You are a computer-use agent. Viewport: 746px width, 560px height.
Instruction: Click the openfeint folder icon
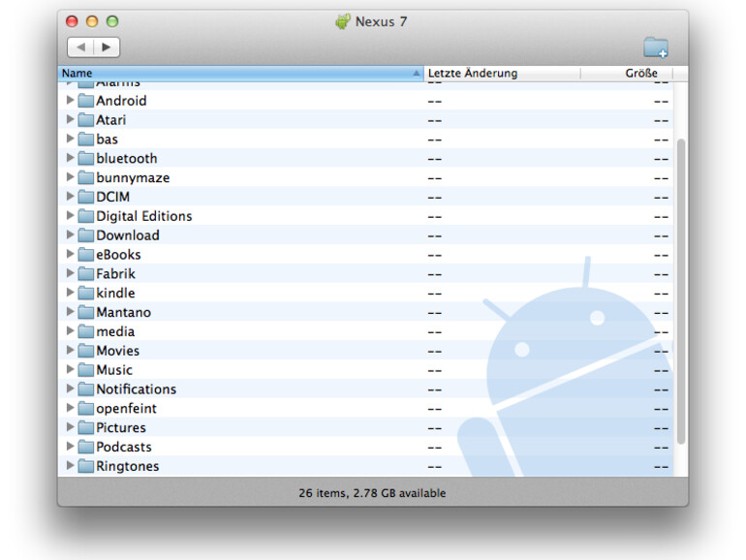85,408
